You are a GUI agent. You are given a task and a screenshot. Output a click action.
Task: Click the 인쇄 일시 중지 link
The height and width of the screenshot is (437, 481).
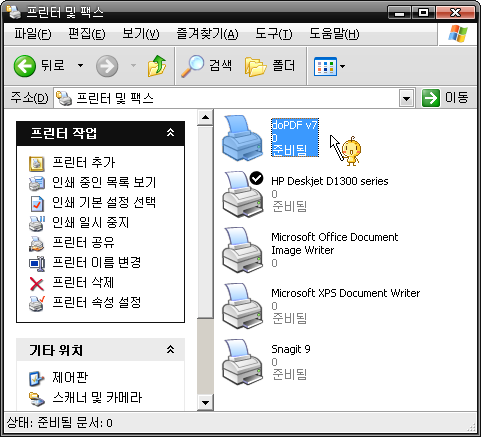[x=90, y=222]
